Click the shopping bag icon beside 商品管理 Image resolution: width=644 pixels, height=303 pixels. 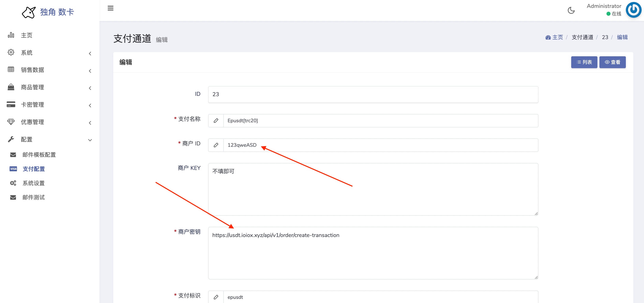click(x=11, y=87)
